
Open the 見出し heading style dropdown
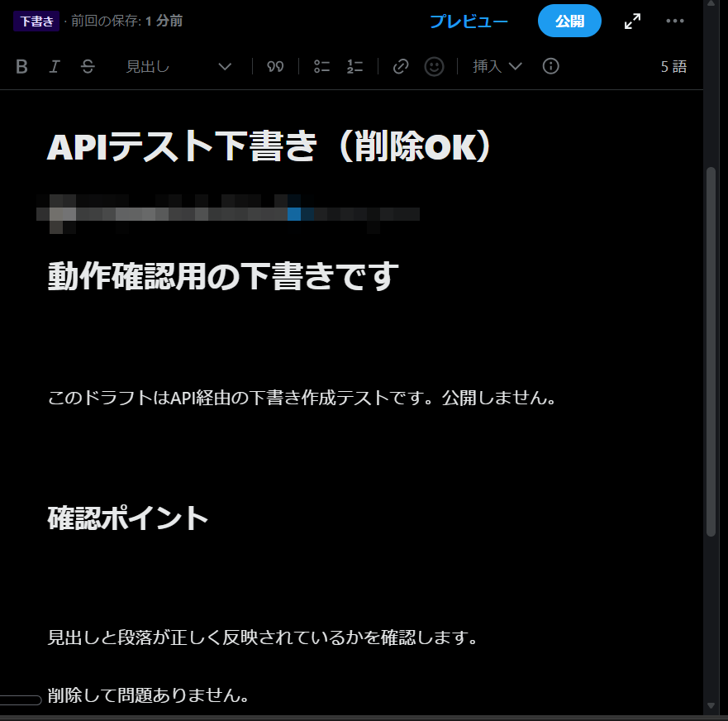tap(178, 66)
